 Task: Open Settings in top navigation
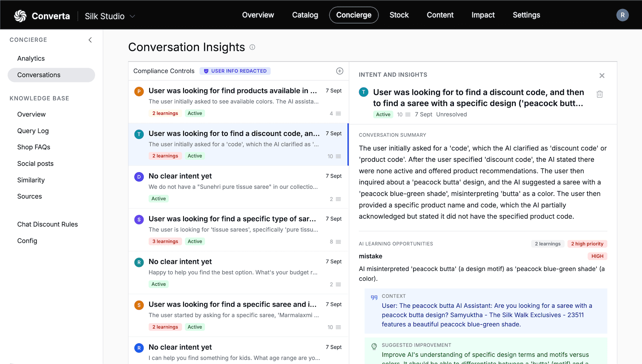pos(526,15)
